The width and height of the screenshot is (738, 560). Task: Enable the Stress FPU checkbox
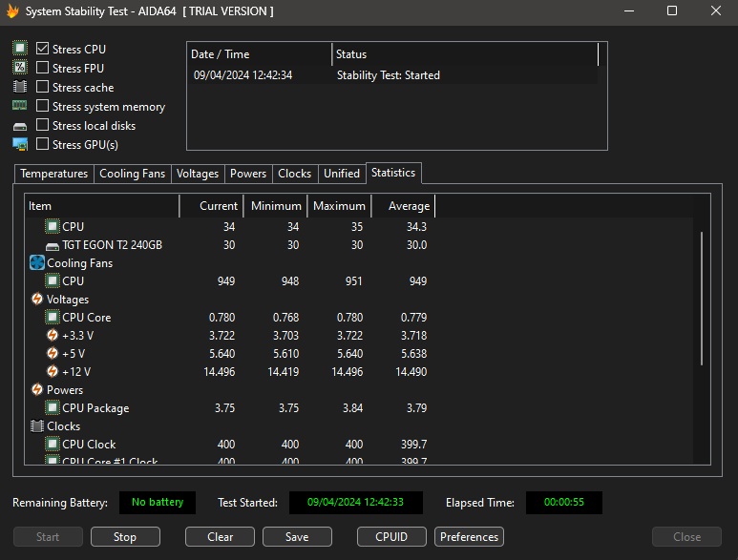tap(42, 68)
